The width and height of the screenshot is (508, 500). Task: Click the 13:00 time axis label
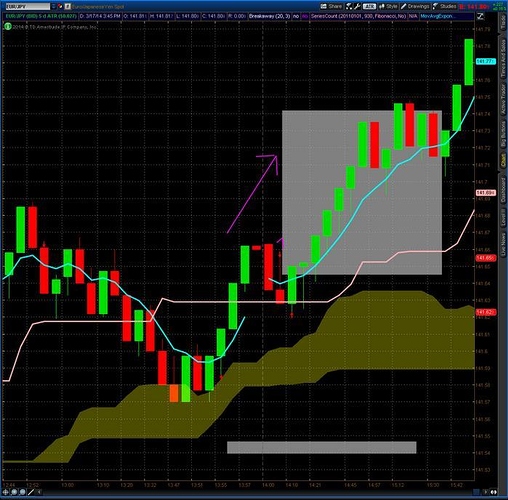[x=67, y=485]
